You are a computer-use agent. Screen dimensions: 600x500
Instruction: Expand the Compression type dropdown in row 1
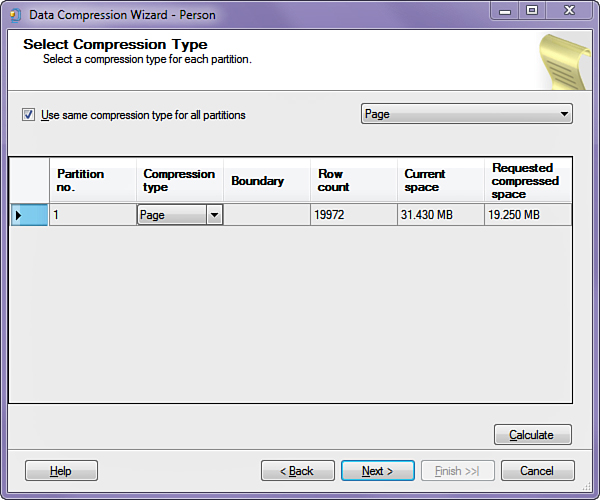tap(213, 215)
